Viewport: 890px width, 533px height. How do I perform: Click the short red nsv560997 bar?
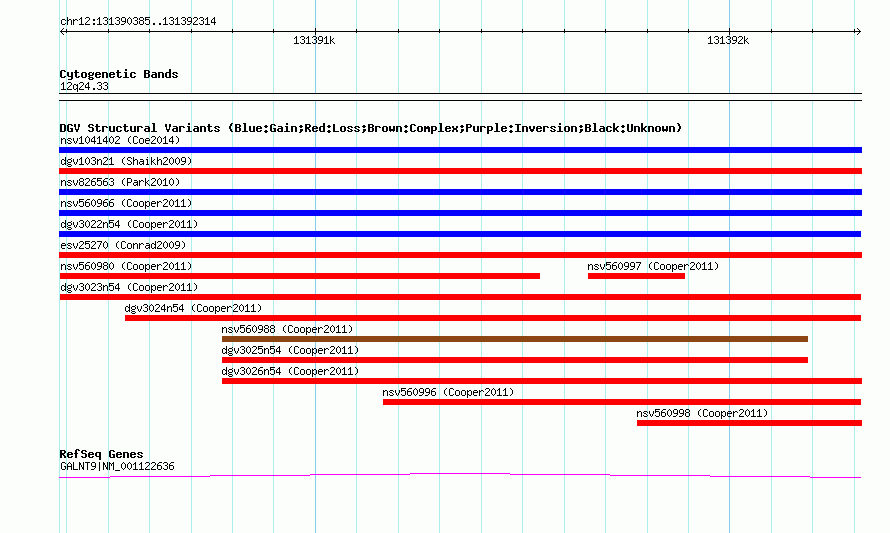pos(636,276)
